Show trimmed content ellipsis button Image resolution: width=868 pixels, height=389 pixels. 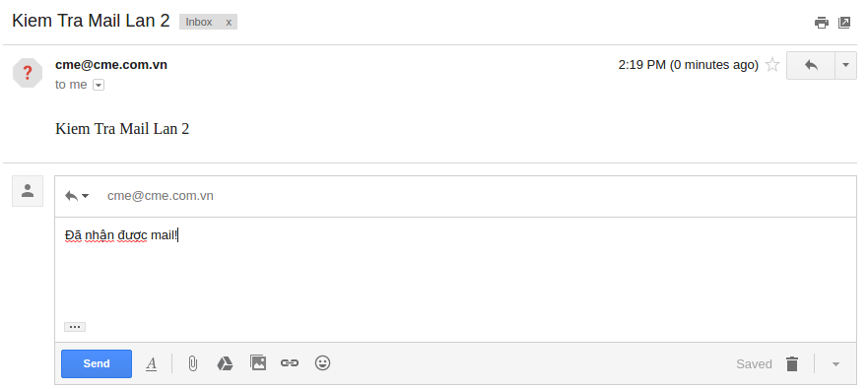tap(75, 327)
